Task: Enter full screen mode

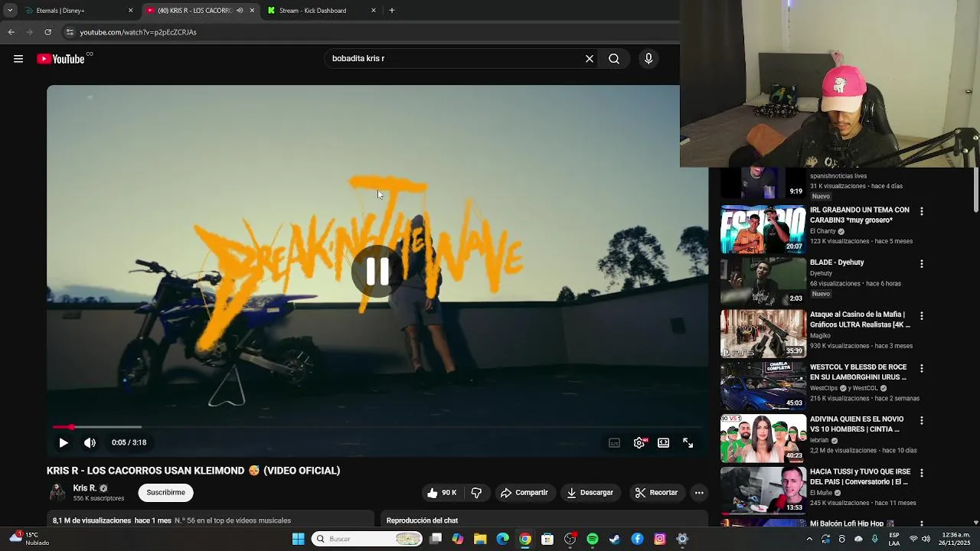Action: click(x=688, y=442)
